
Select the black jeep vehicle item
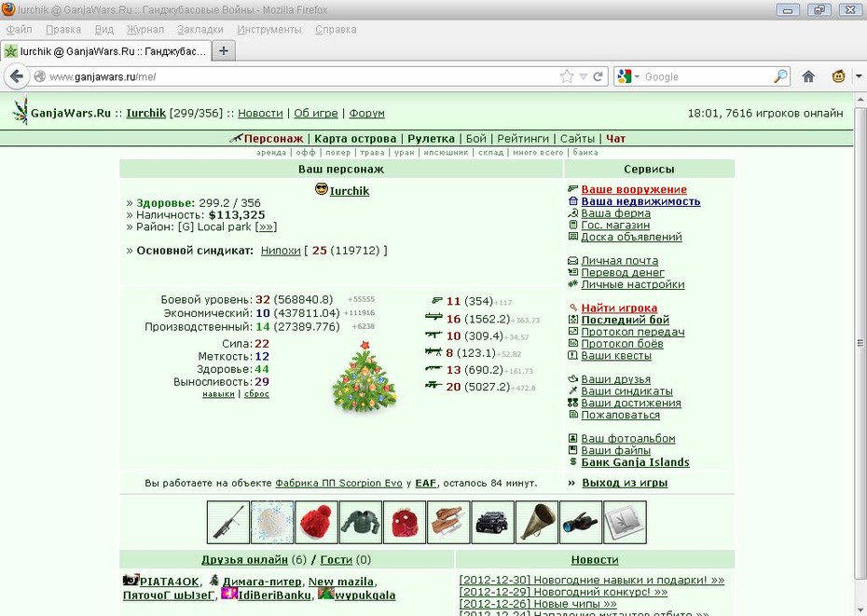coord(492,523)
